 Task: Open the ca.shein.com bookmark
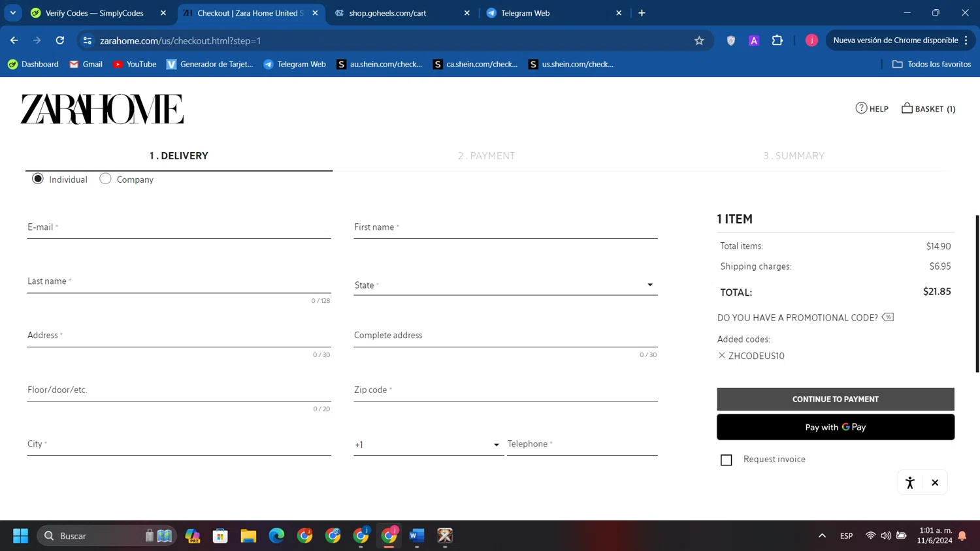tap(475, 64)
